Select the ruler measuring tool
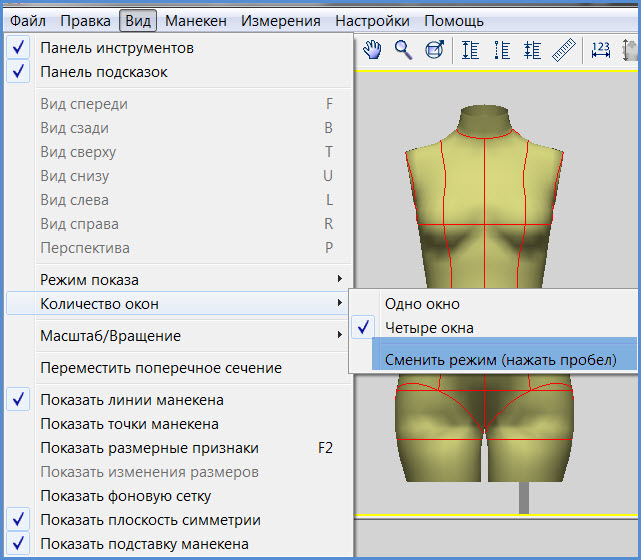 pyautogui.click(x=564, y=50)
